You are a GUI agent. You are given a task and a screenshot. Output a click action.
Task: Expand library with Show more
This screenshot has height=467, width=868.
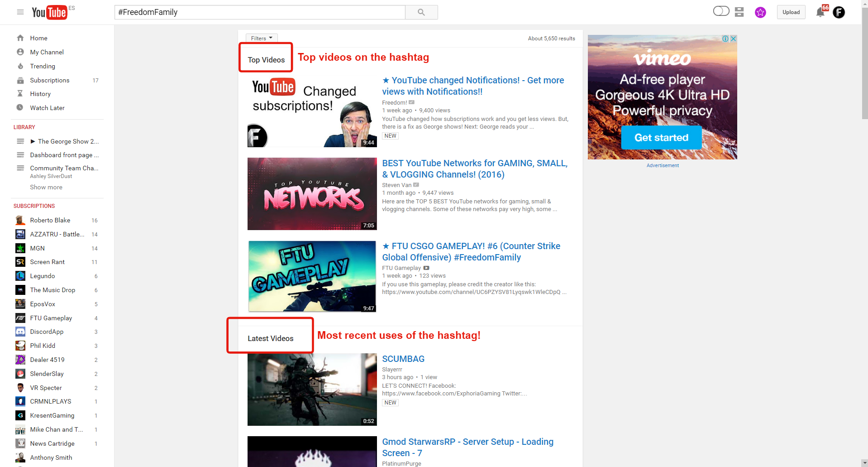tap(46, 187)
